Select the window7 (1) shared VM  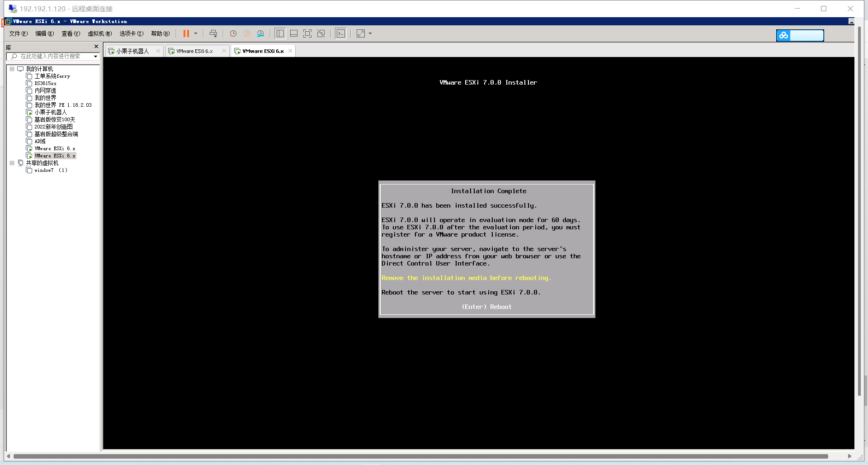tap(51, 171)
